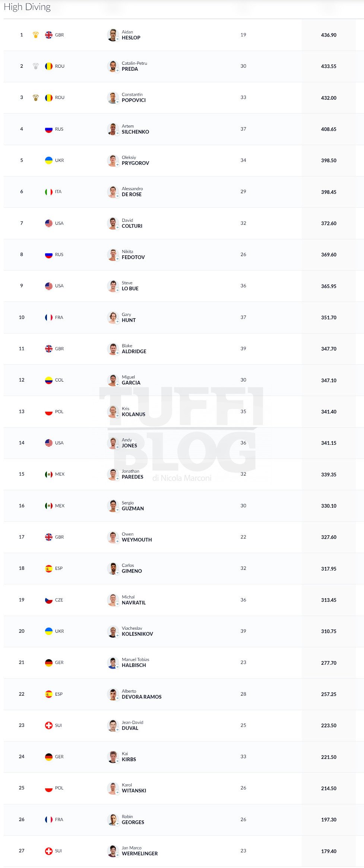Click the Czech flag icon next to CZE
The height and width of the screenshot is (868, 364).
pos(49,600)
